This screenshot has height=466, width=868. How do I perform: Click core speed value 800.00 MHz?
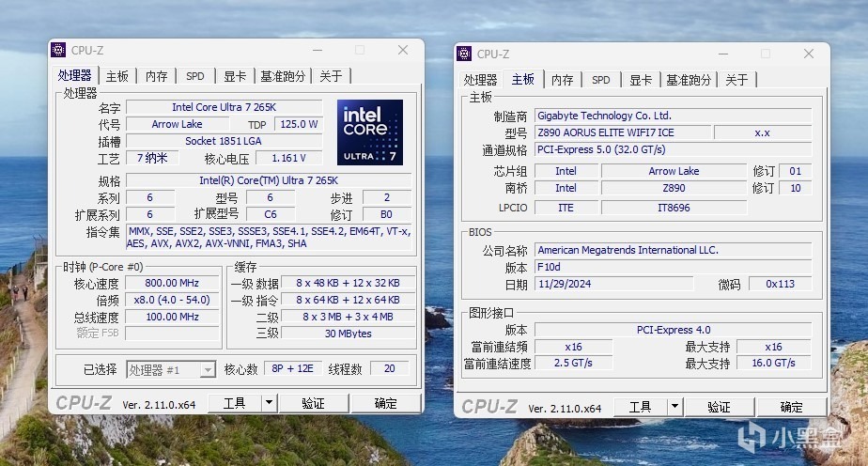tap(172, 283)
